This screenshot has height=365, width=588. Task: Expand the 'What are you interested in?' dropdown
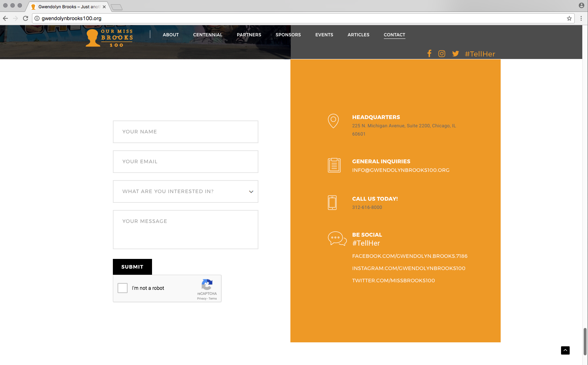point(185,191)
